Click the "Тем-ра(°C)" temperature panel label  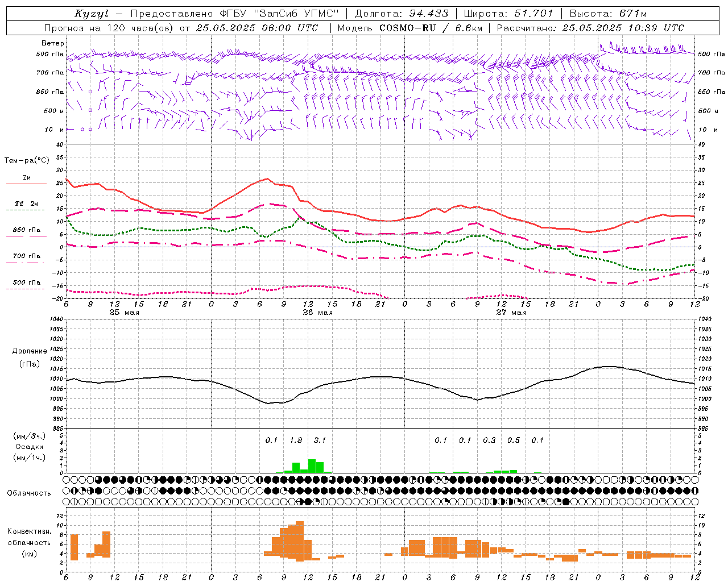coord(27,161)
